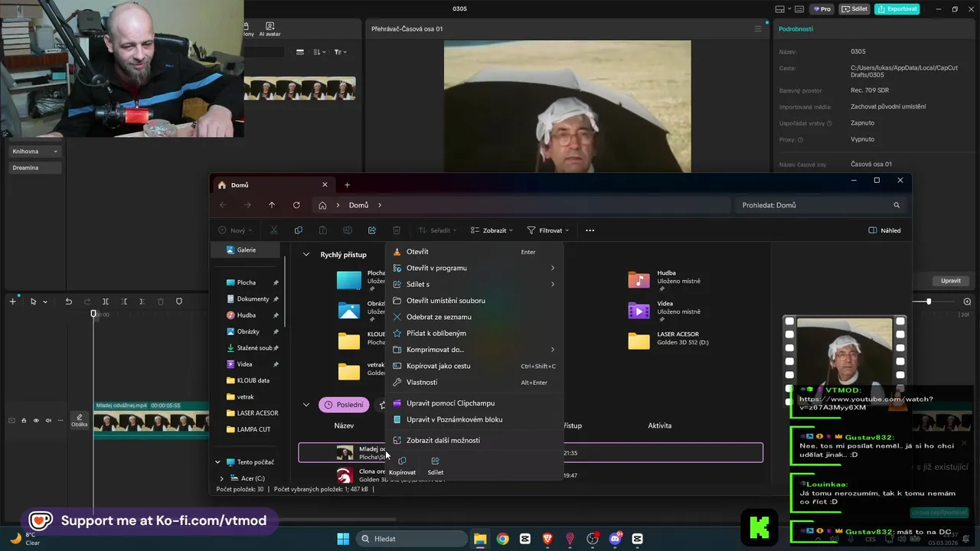980x551 pixels.
Task: Open Brave browser from the taskbar
Action: pyautogui.click(x=547, y=539)
